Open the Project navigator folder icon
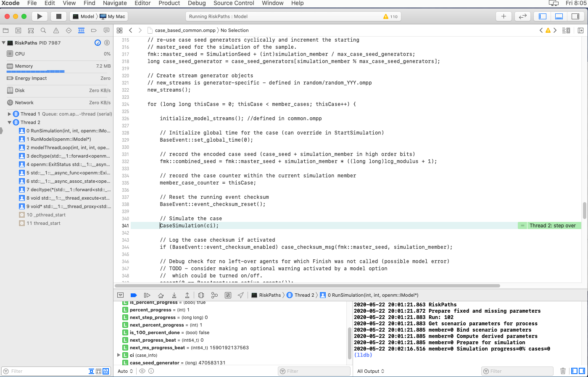The image size is (588, 377). (6, 31)
